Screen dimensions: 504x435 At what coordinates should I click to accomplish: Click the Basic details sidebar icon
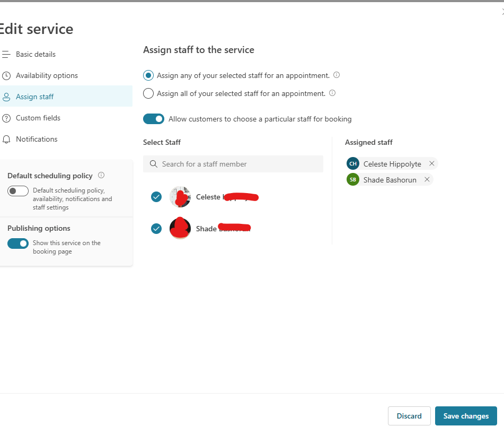[x=6, y=54]
